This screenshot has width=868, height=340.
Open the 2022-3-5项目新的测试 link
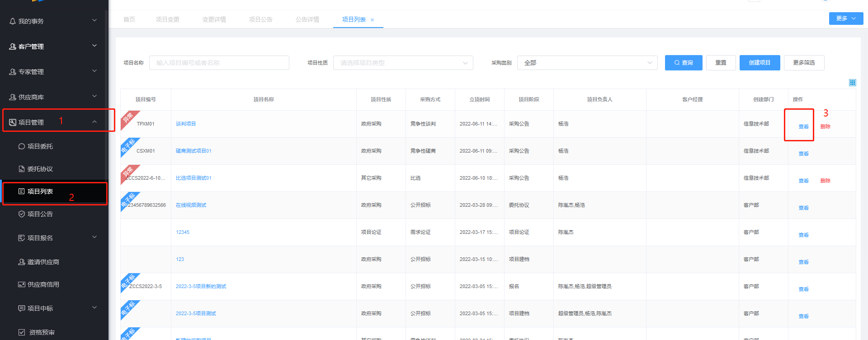pyautogui.click(x=201, y=286)
